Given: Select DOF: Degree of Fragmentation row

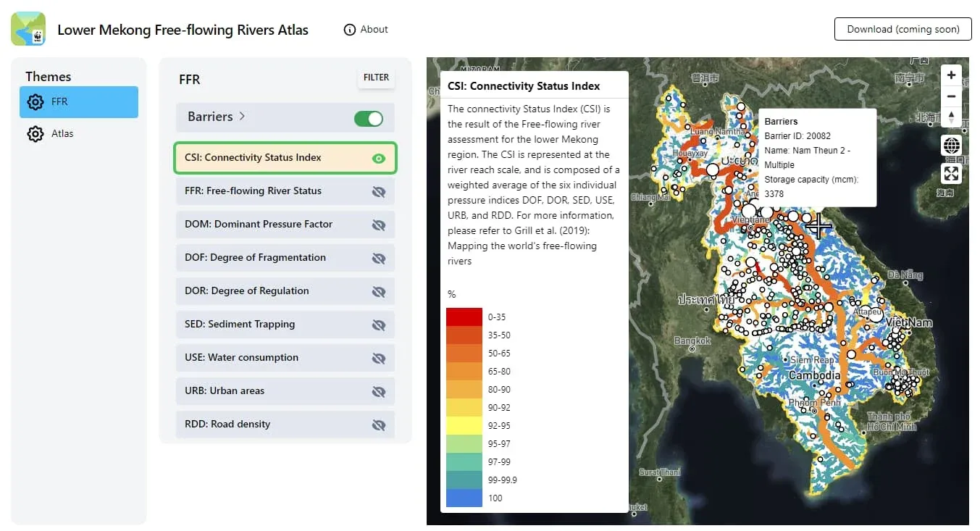Looking at the screenshot, I should [285, 258].
